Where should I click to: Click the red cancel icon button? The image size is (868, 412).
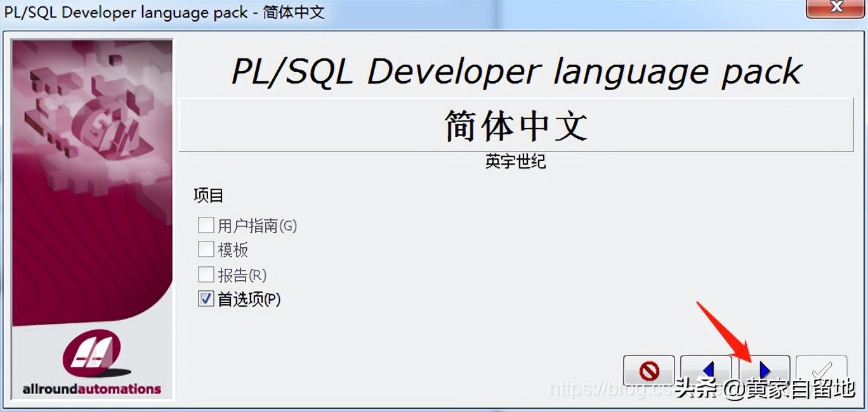648,370
